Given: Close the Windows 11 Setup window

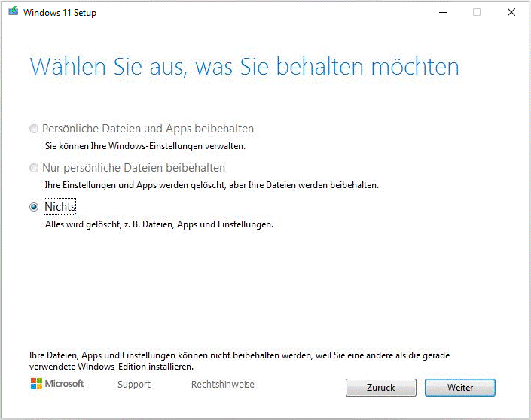Looking at the screenshot, I should [511, 13].
